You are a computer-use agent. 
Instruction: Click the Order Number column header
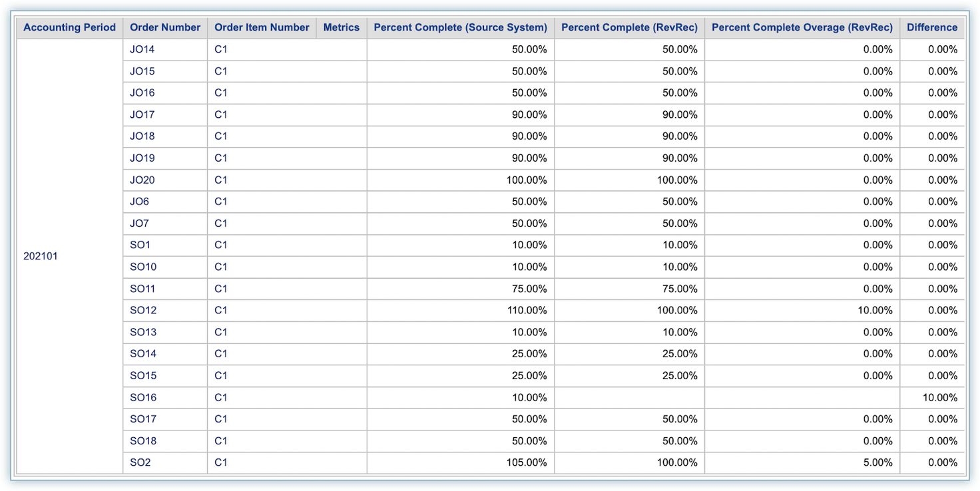[x=164, y=27]
